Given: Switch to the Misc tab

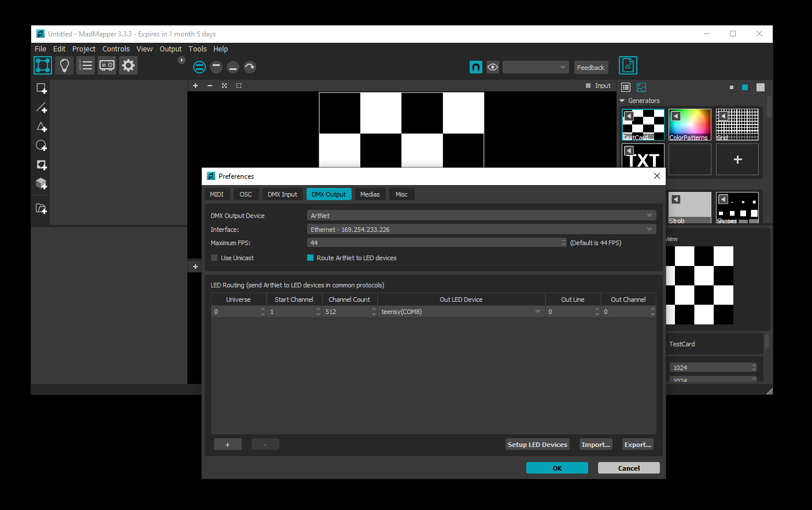Looking at the screenshot, I should click(x=401, y=194).
